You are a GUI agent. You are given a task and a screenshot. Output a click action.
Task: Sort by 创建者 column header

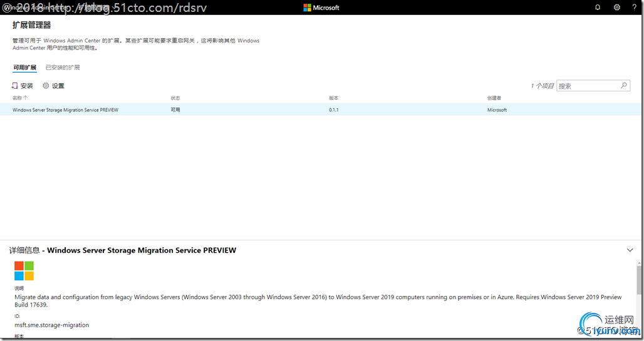[494, 98]
